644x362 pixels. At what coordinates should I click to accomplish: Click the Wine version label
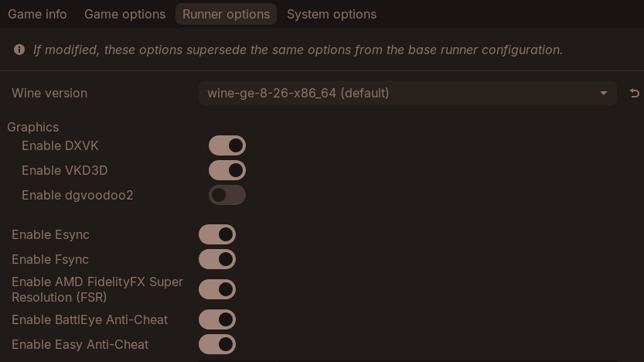(49, 93)
